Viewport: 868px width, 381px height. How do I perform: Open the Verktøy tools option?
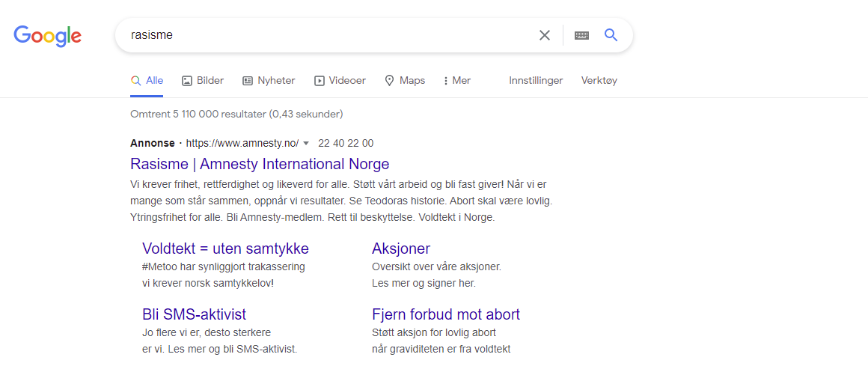599,81
